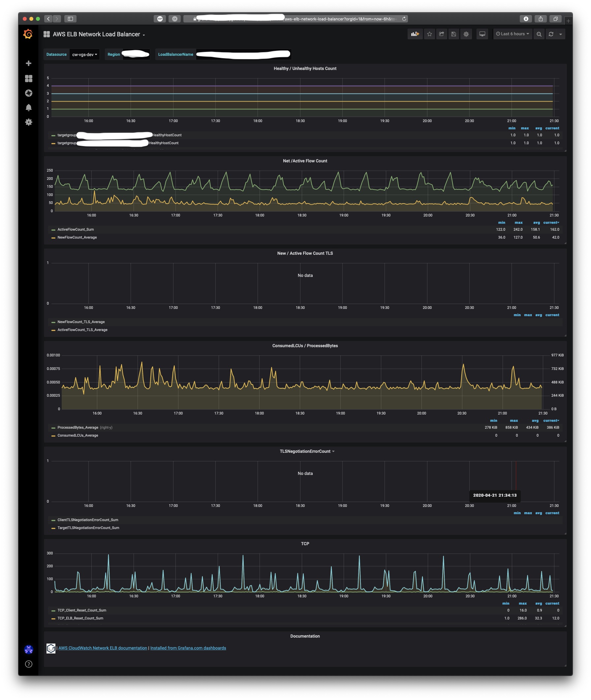Show the Safari sidebar
The image size is (591, 700).
point(70,19)
